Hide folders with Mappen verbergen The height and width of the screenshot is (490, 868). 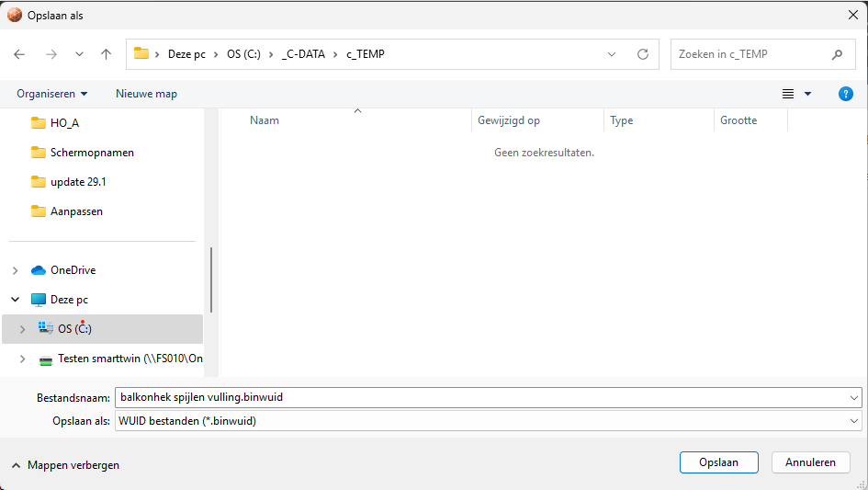pyautogui.click(x=64, y=465)
